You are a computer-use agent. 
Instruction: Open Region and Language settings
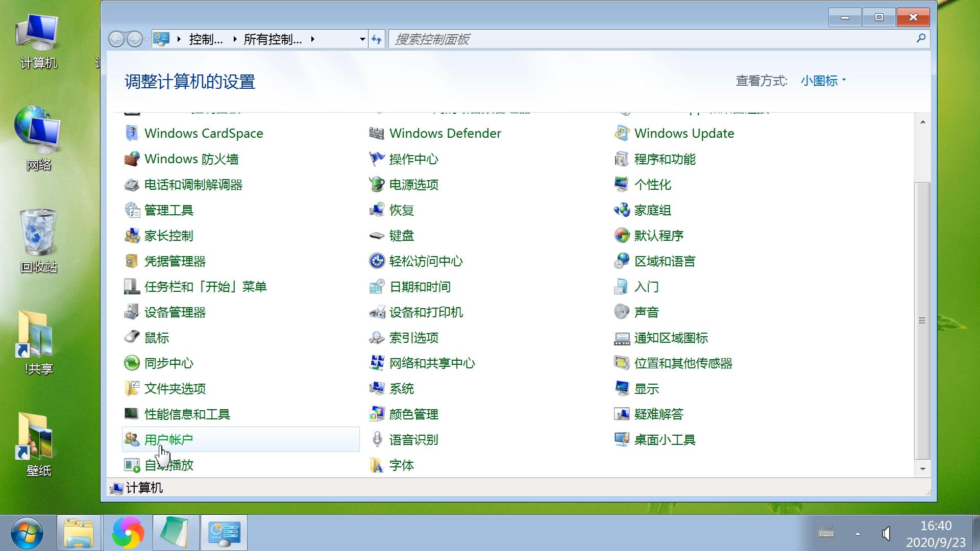[x=665, y=261]
